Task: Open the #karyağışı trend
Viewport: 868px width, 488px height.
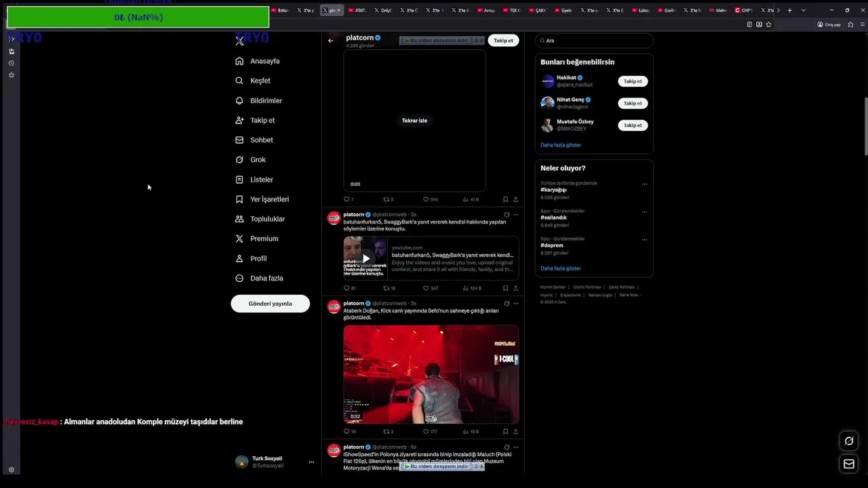Action: point(553,190)
